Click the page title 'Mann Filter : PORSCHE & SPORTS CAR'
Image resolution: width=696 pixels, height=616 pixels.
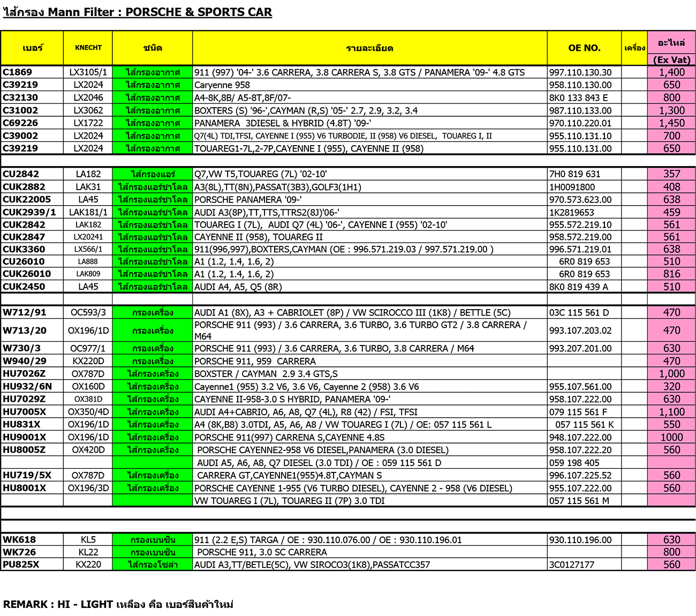coord(160,12)
